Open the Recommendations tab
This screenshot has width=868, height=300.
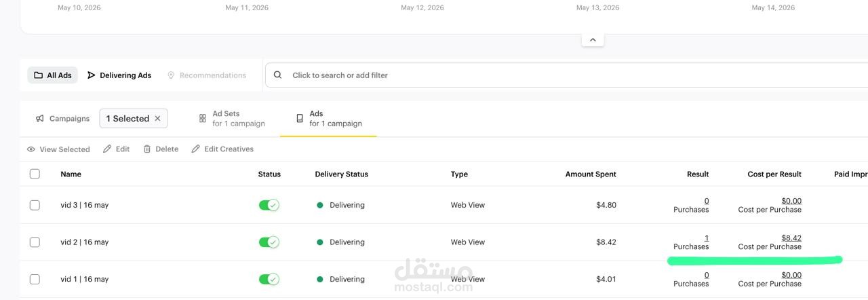[206, 75]
